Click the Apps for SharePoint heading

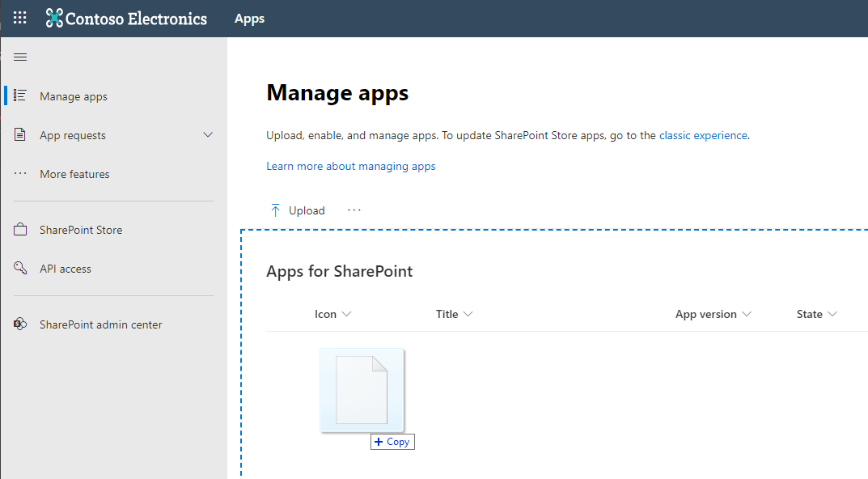(339, 271)
